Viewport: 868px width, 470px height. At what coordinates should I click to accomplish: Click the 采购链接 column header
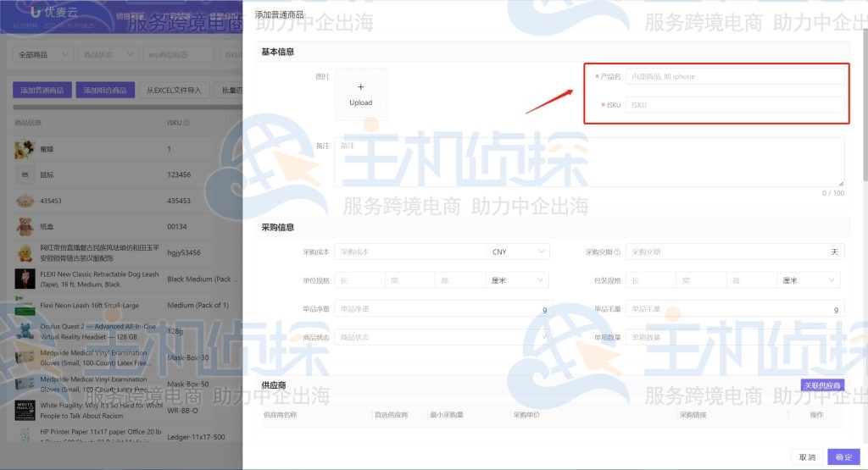[x=693, y=415]
